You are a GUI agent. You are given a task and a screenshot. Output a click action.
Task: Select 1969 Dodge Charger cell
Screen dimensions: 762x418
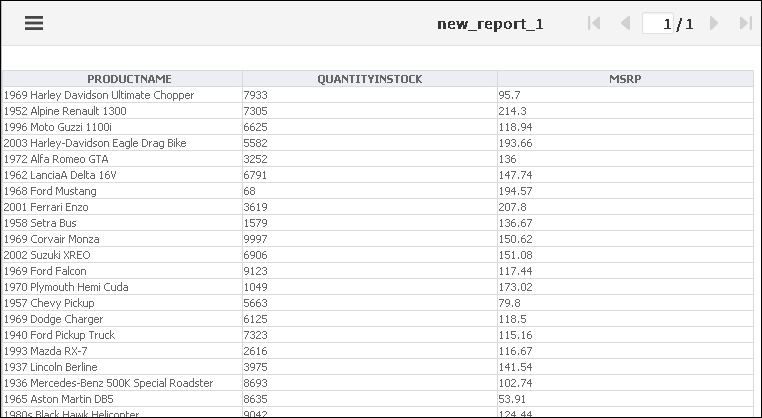click(x=122, y=319)
